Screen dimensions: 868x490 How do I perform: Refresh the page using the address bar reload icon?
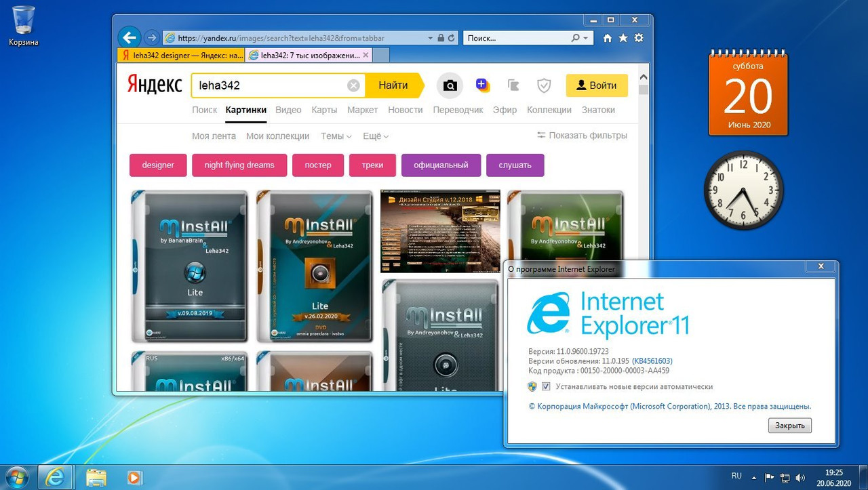452,38
